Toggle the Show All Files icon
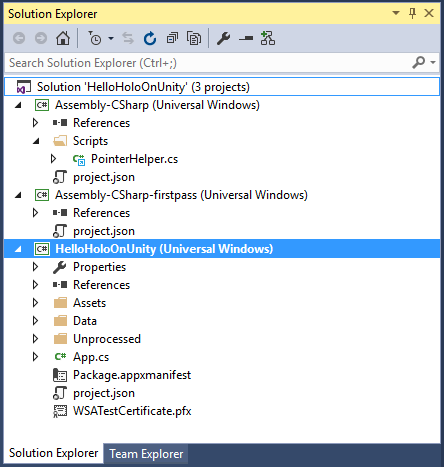This screenshot has width=444, height=467. click(194, 38)
